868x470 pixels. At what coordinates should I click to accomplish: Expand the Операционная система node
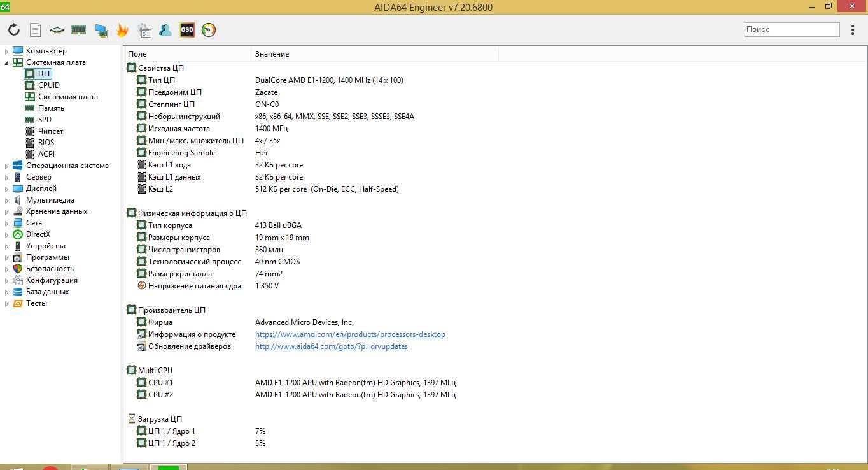point(6,166)
